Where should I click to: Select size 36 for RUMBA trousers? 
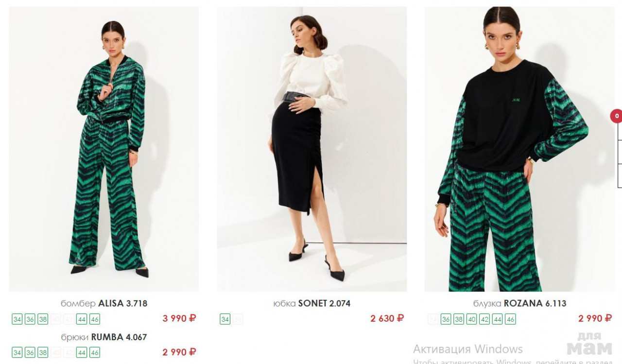(30, 353)
